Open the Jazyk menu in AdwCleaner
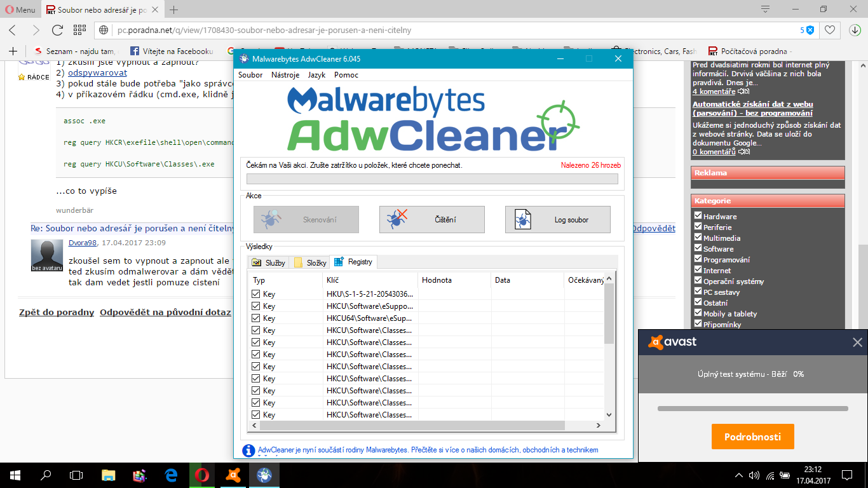This screenshot has width=868, height=488. pyautogui.click(x=316, y=75)
